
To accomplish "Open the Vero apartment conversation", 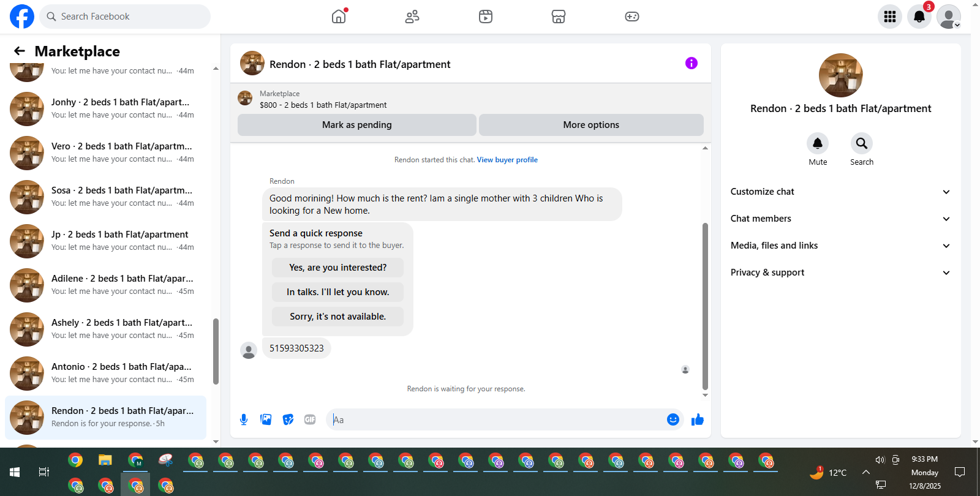I will pyautogui.click(x=105, y=153).
